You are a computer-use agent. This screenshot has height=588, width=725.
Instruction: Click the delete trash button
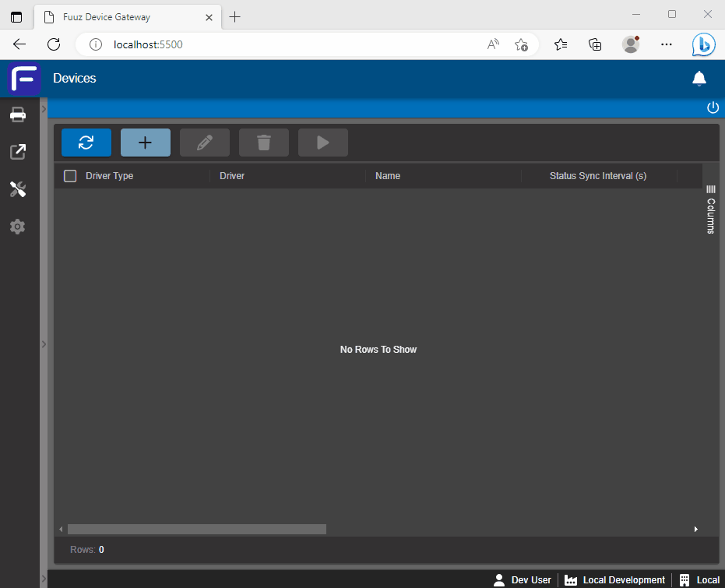click(264, 143)
